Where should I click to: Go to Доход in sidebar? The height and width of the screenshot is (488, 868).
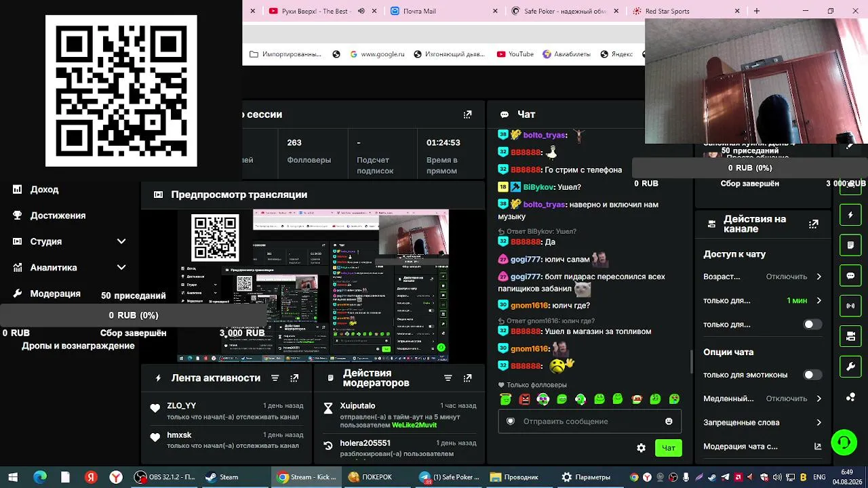pyautogui.click(x=44, y=190)
